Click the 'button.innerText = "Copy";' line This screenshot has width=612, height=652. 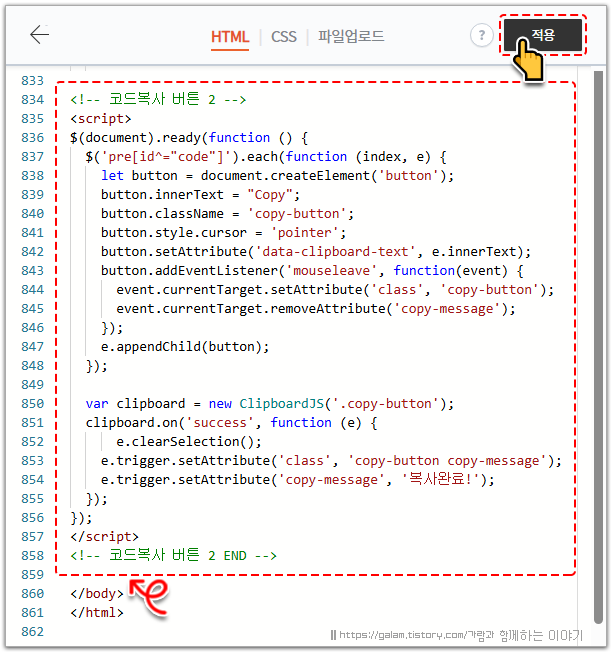point(200,195)
